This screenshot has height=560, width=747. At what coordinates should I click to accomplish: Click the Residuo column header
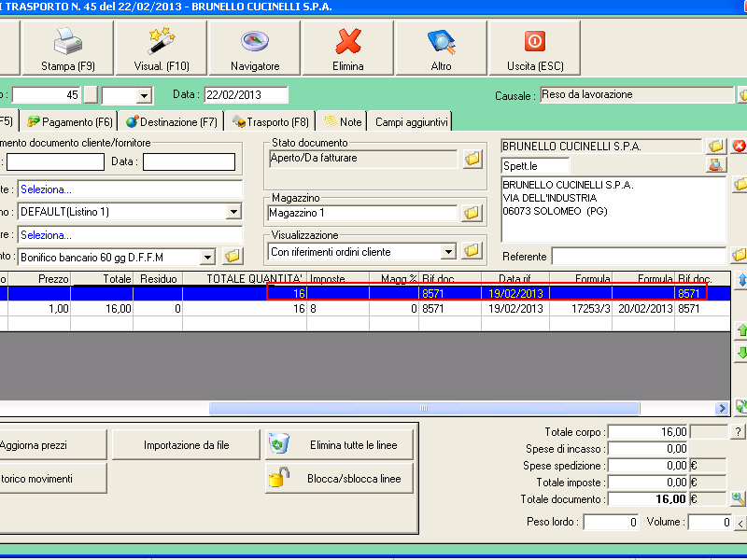158,278
